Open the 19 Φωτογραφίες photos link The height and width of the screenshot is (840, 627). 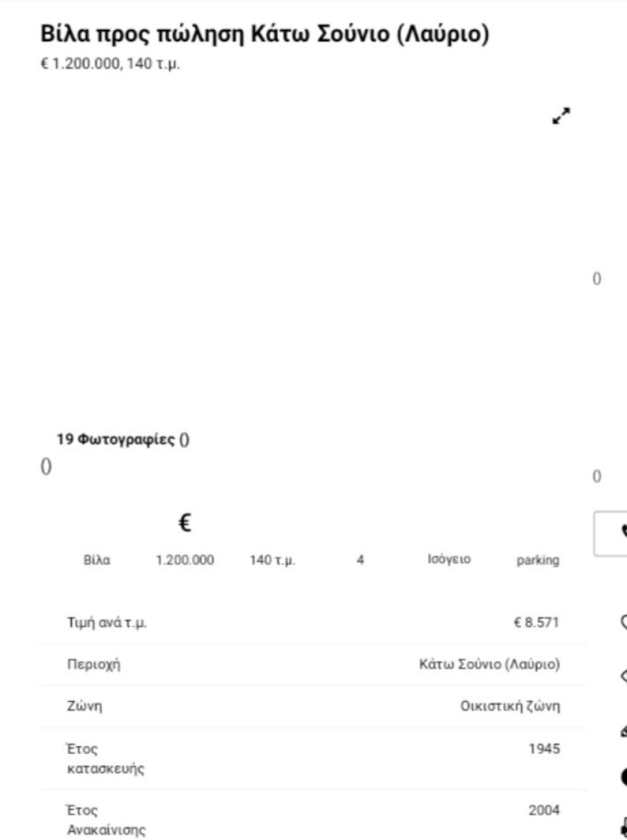115,440
